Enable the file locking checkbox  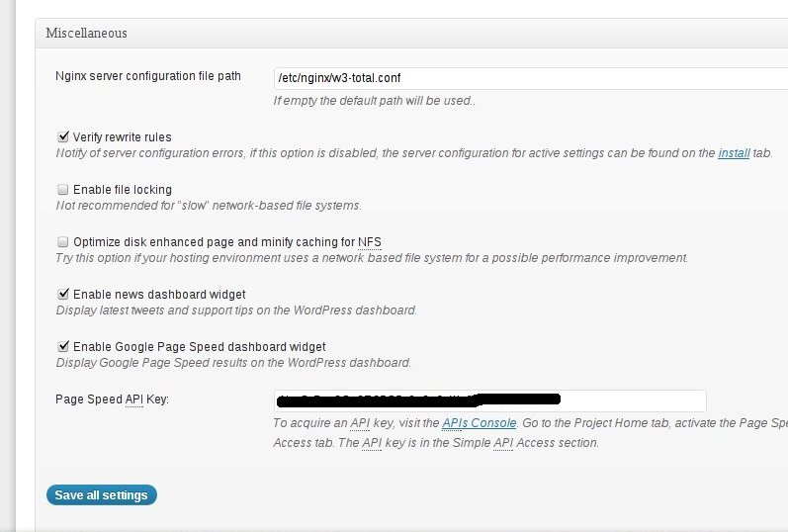pos(63,190)
